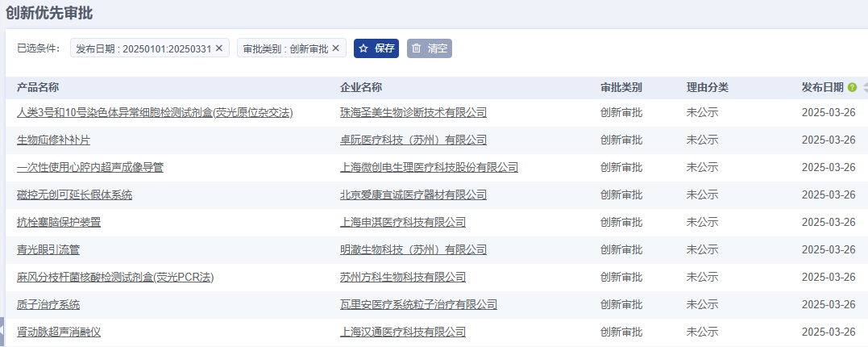Click the sort arrows next to 发布日期
This screenshot has height=347, width=868.
tap(866, 88)
